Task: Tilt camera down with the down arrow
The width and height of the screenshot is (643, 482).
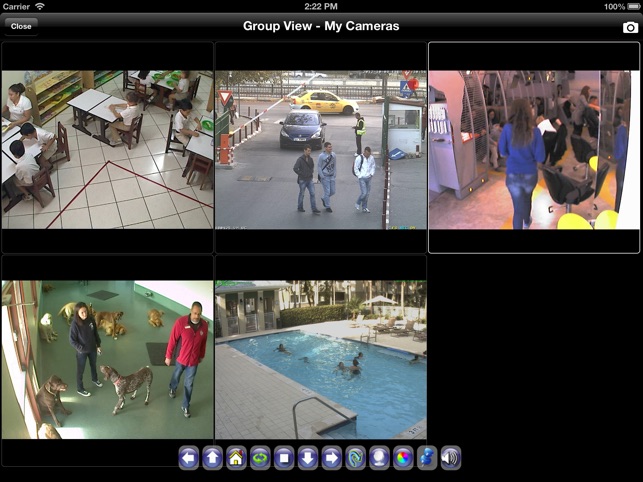Action: [x=308, y=458]
